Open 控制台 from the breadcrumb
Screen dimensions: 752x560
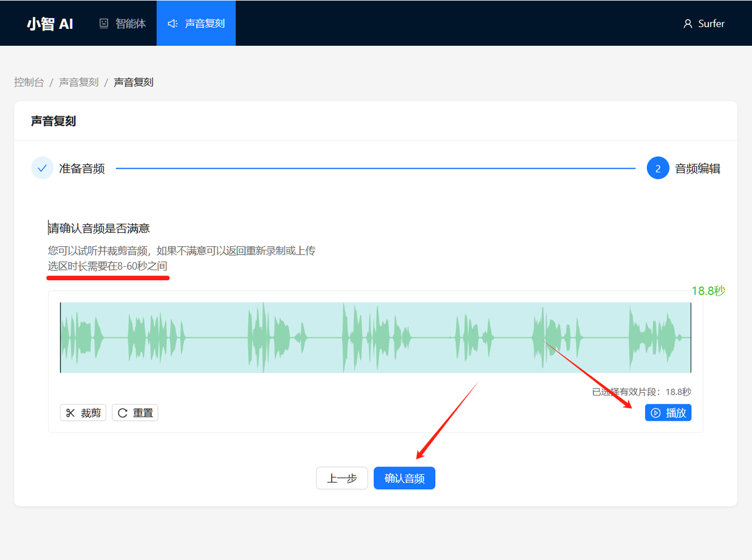click(x=29, y=82)
